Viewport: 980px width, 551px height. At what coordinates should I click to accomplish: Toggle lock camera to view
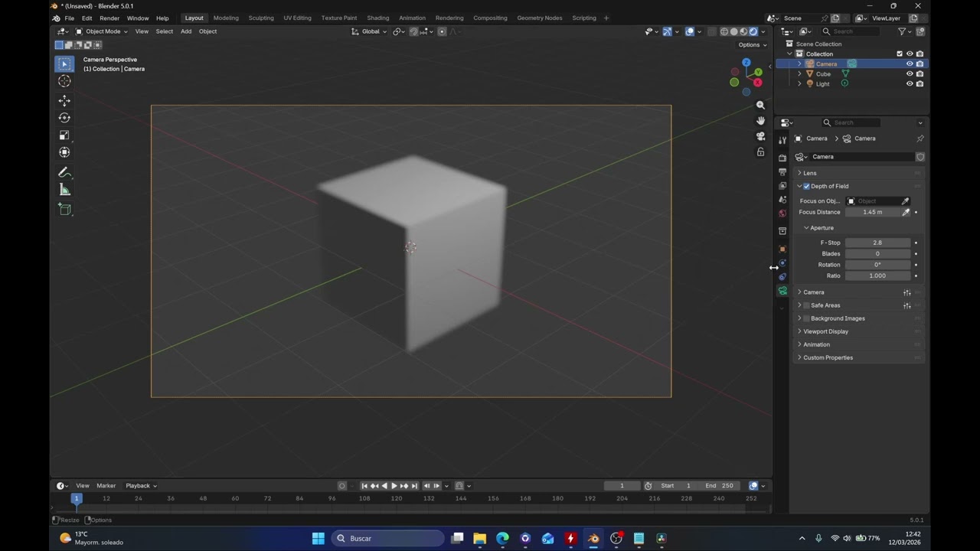(x=760, y=152)
